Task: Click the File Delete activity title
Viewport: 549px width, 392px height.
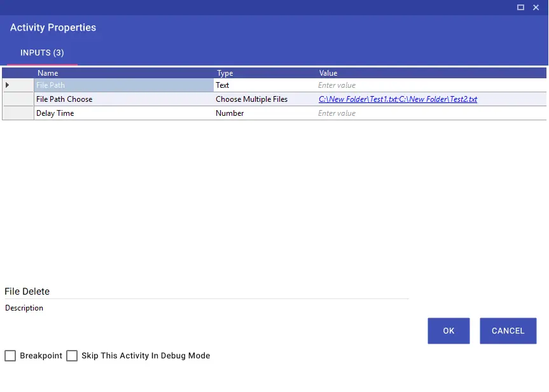Action: [27, 291]
